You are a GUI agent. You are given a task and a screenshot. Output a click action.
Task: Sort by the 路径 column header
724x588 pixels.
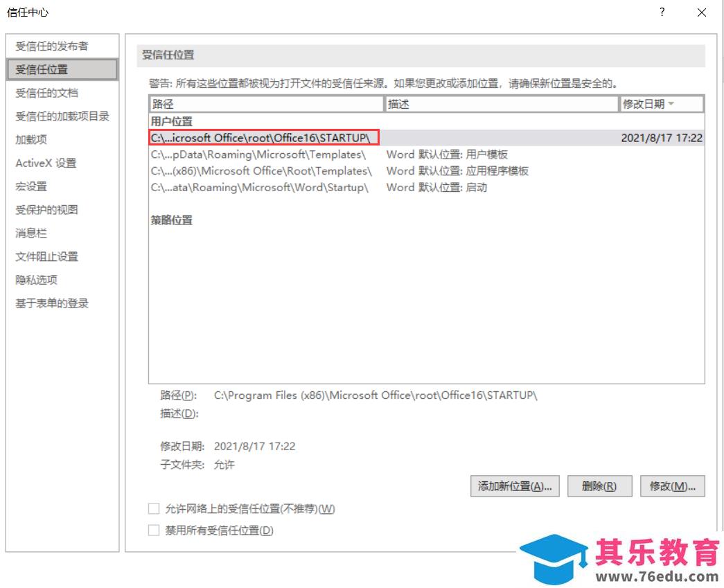pyautogui.click(x=267, y=105)
